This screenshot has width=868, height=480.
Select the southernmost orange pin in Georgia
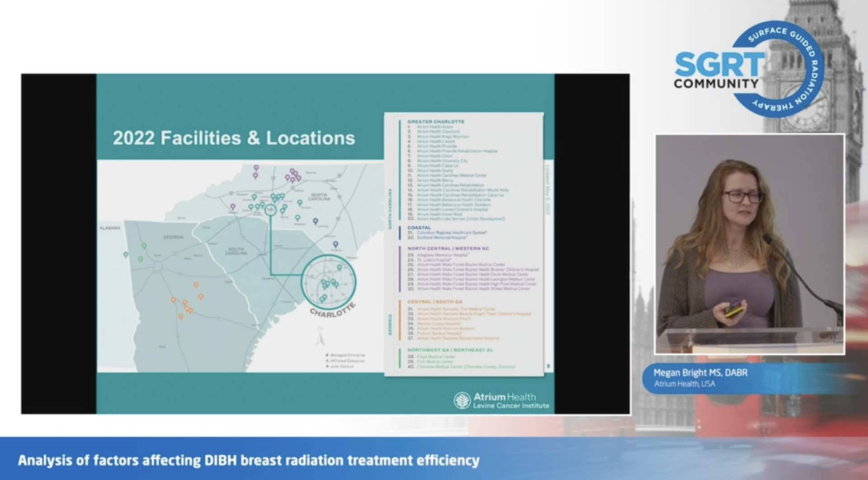point(181,317)
